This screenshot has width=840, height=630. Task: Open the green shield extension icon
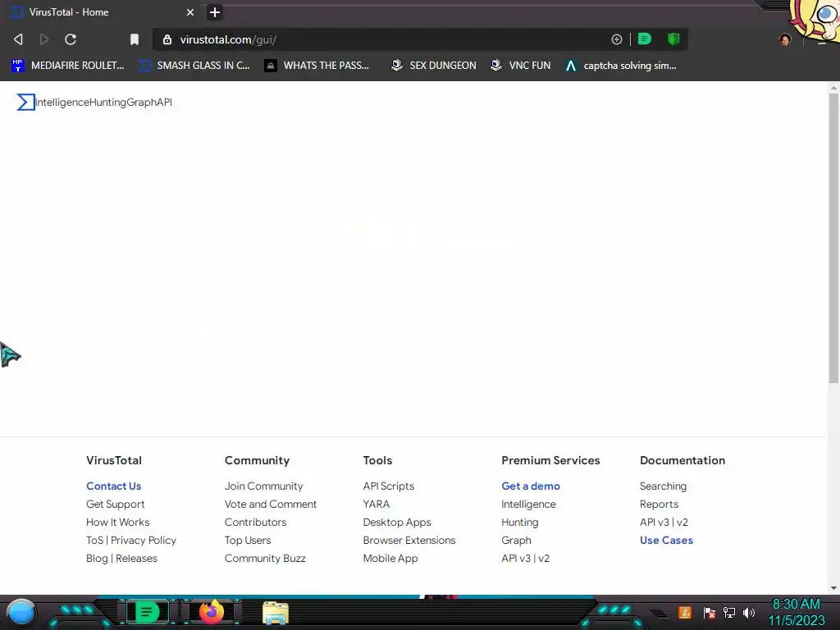[673, 39]
